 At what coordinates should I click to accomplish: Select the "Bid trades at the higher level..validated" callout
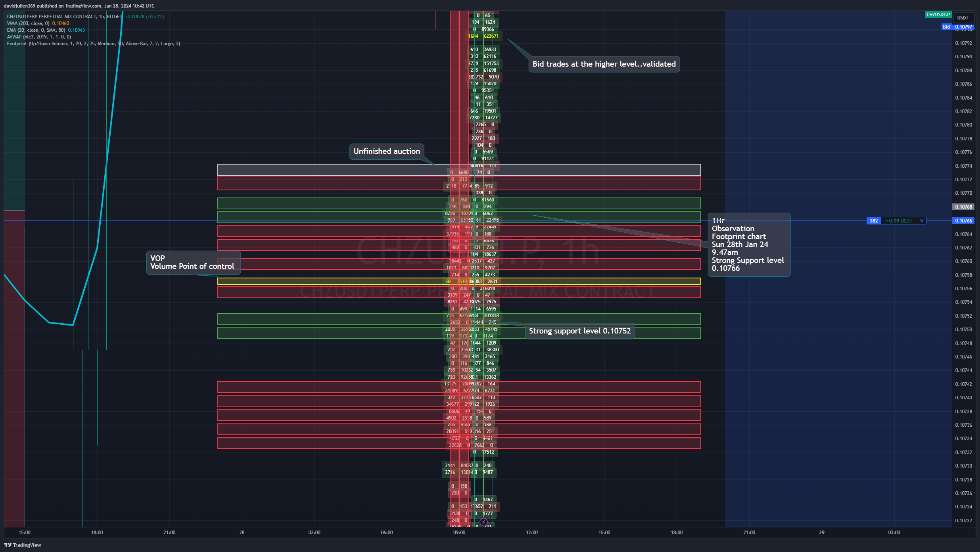click(x=604, y=64)
